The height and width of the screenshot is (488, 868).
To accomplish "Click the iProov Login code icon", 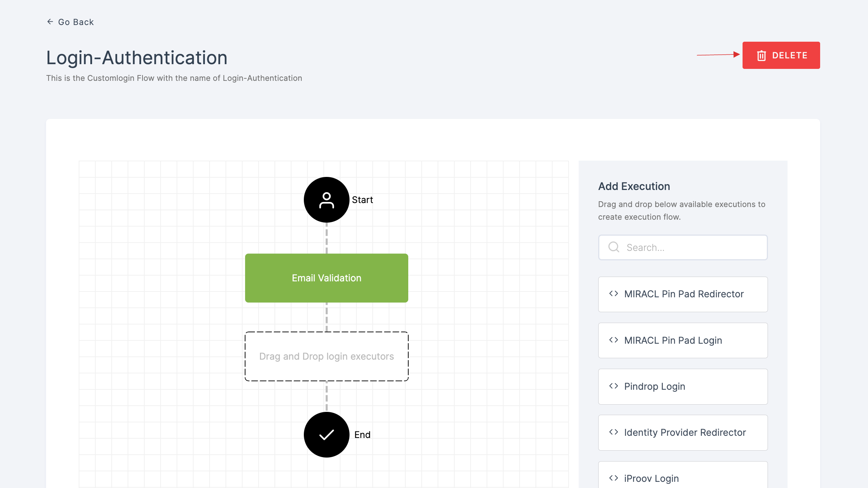I will click(x=614, y=478).
